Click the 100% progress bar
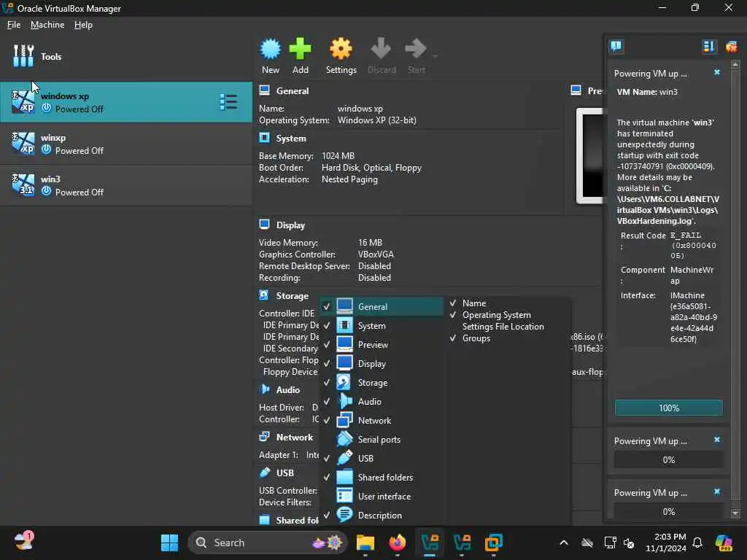Screen dimensions: 747x560 point(668,408)
